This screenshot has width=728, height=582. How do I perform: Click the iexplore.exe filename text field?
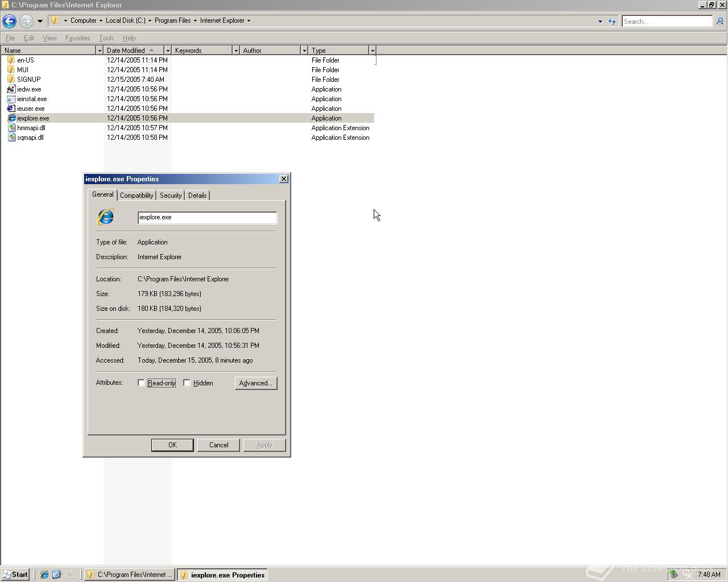click(x=207, y=217)
